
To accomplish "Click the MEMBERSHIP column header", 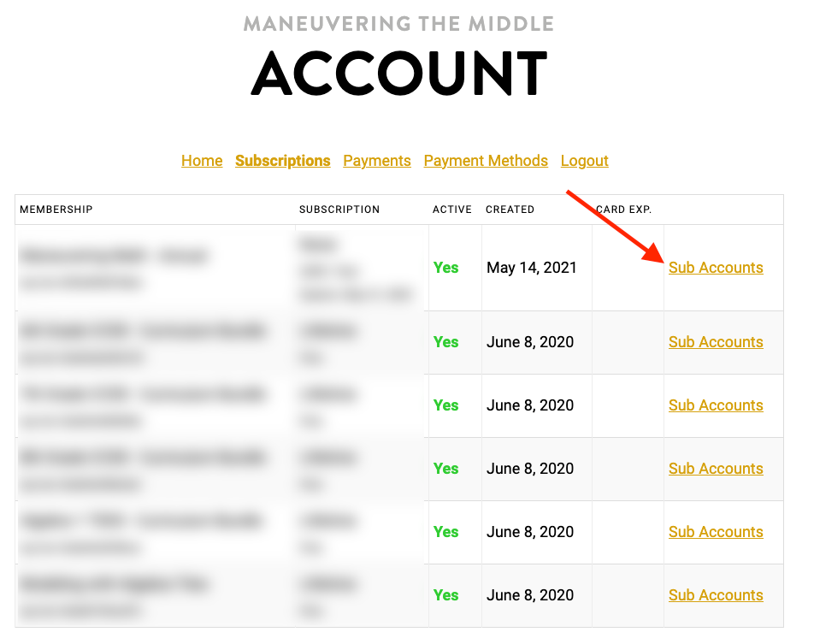I will tap(56, 210).
